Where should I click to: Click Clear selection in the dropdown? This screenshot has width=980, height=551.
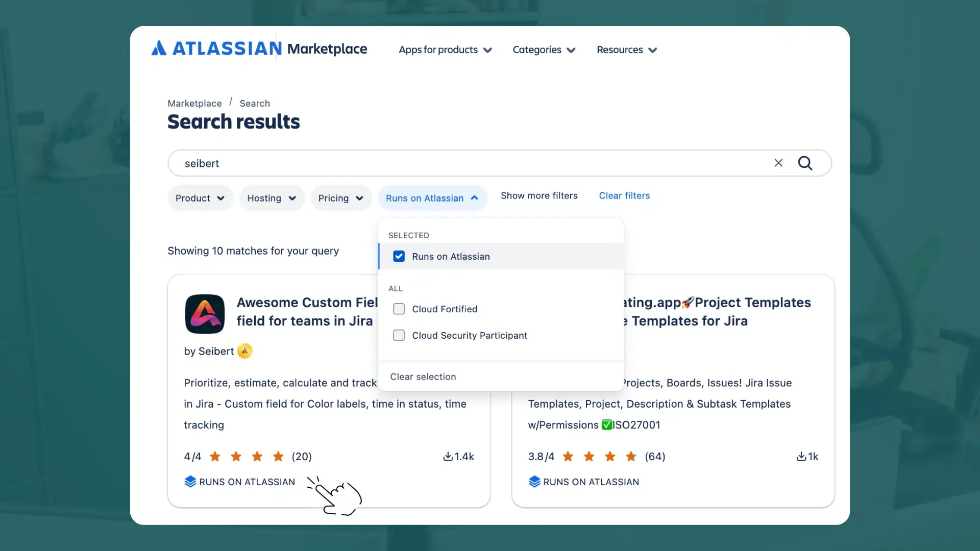point(423,377)
